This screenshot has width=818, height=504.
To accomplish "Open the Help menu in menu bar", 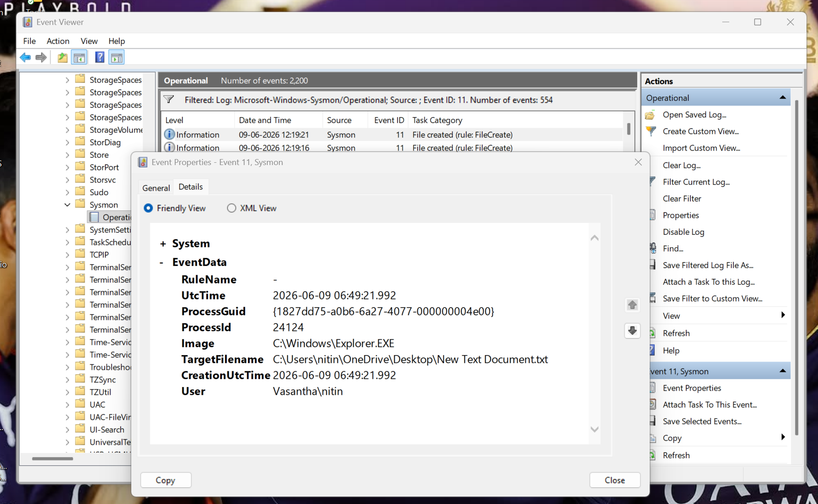I will 117,41.
